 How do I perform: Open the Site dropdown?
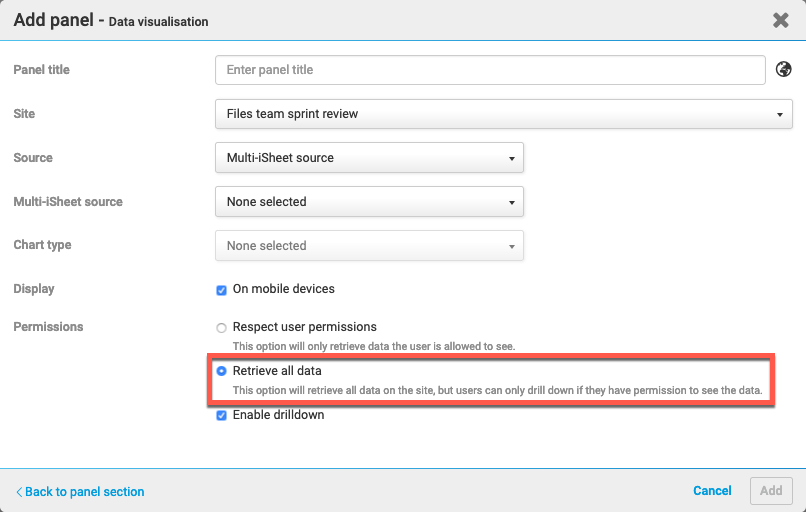[x=503, y=114]
